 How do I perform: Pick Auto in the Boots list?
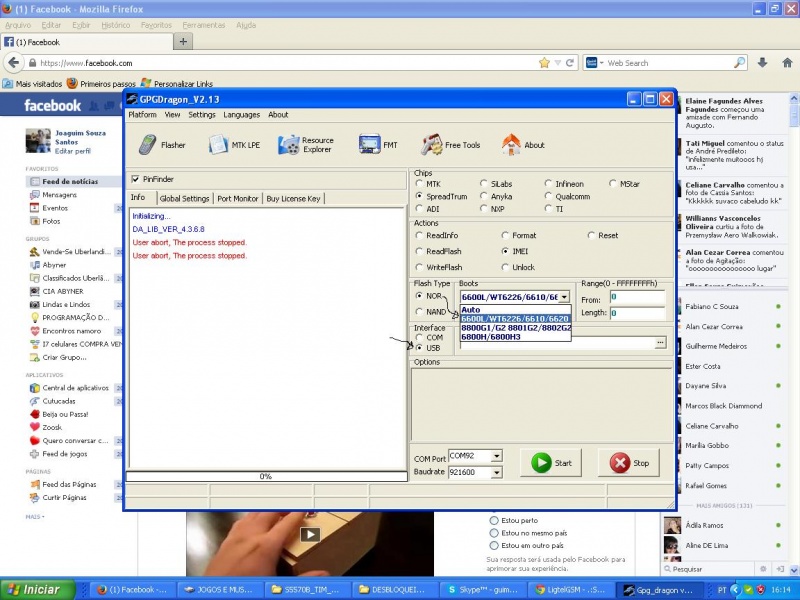pos(515,310)
